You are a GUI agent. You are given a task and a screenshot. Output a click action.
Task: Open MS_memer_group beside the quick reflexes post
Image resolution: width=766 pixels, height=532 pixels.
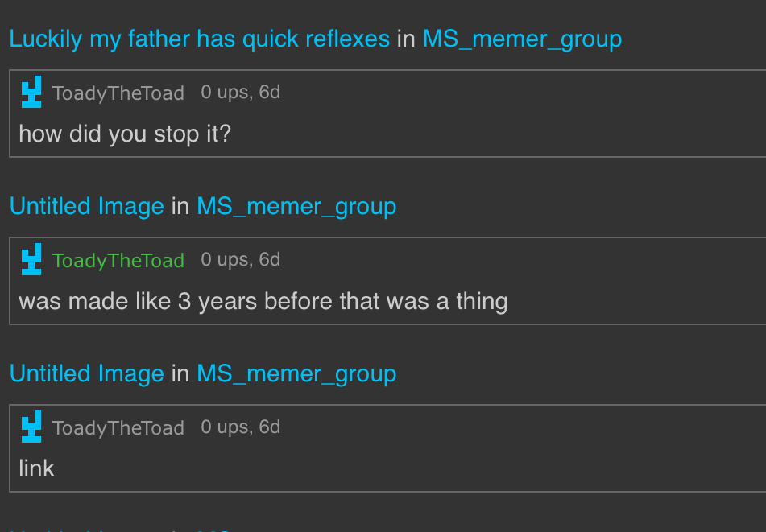522,39
